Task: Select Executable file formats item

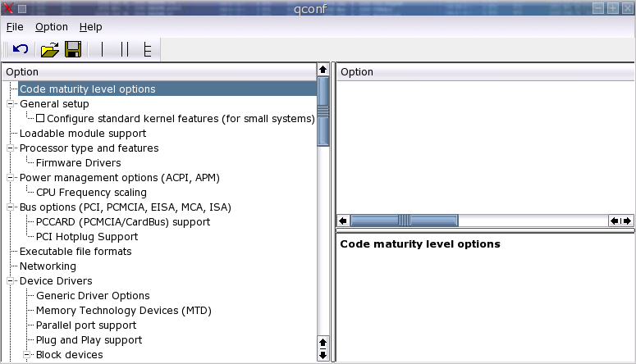Action: pos(75,252)
